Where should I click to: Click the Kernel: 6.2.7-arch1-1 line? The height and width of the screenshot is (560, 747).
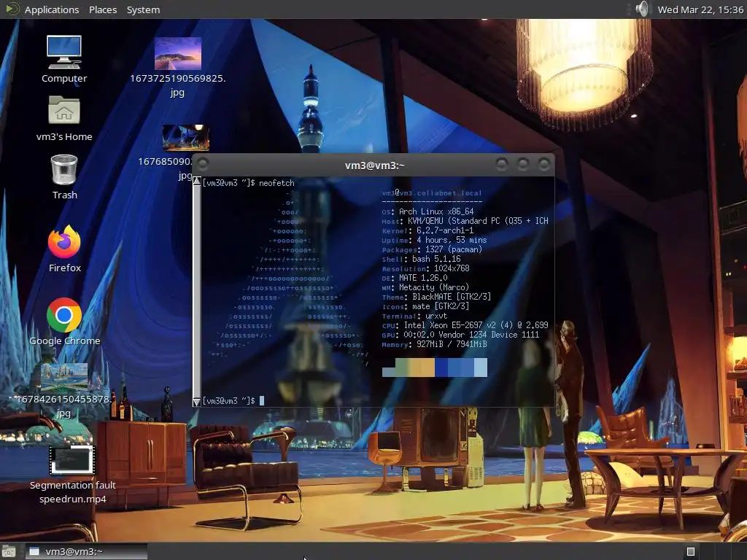click(427, 230)
